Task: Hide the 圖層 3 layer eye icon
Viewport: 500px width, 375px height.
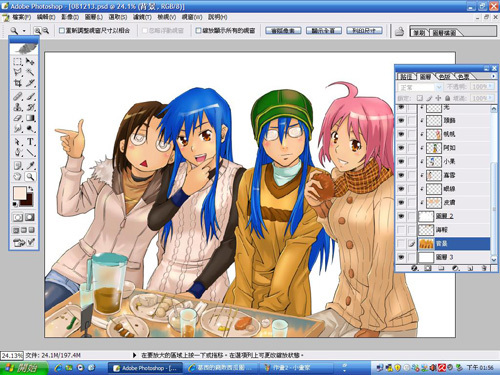Action: point(401,257)
